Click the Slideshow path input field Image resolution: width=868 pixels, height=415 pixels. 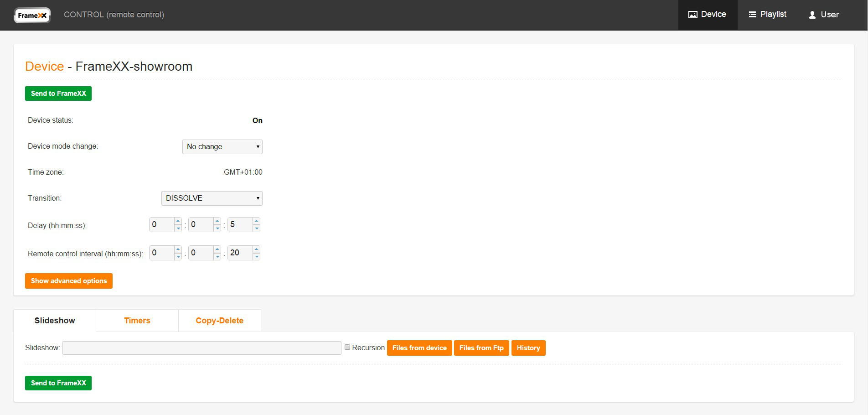click(x=202, y=348)
